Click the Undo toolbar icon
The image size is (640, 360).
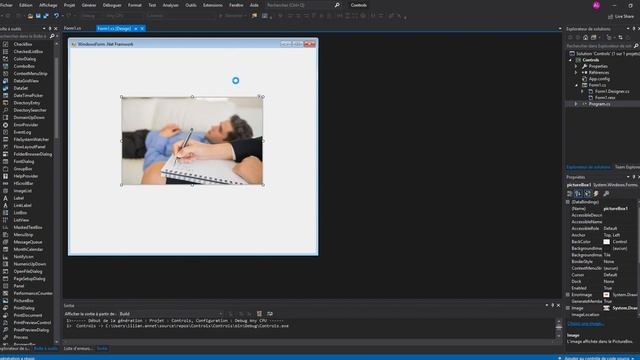coord(56,16)
